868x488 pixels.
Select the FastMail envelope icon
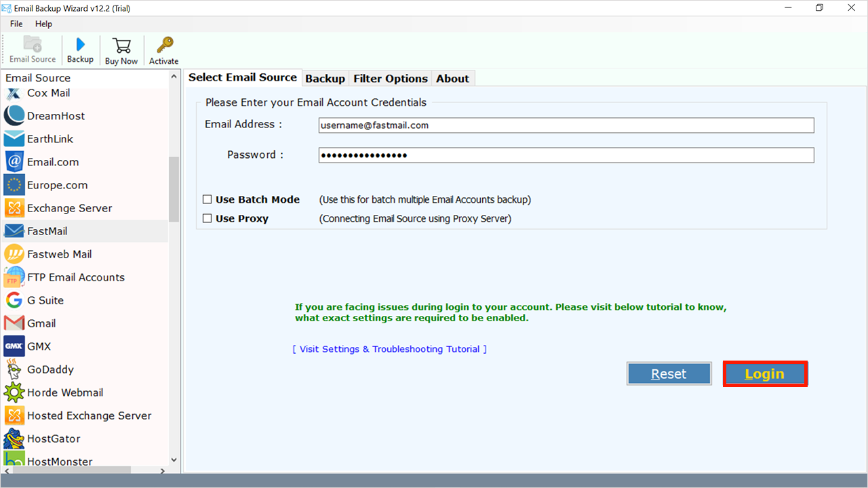tap(14, 231)
